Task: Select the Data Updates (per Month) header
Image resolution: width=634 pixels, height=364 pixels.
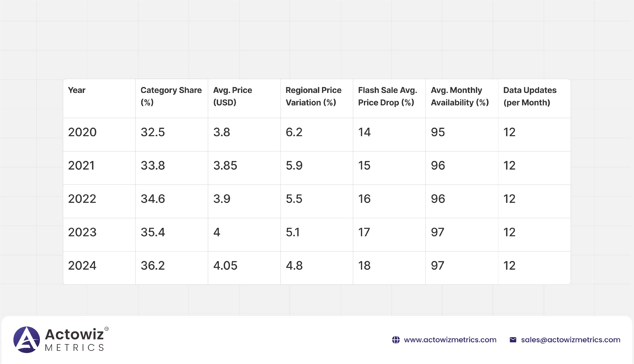Action: click(530, 96)
